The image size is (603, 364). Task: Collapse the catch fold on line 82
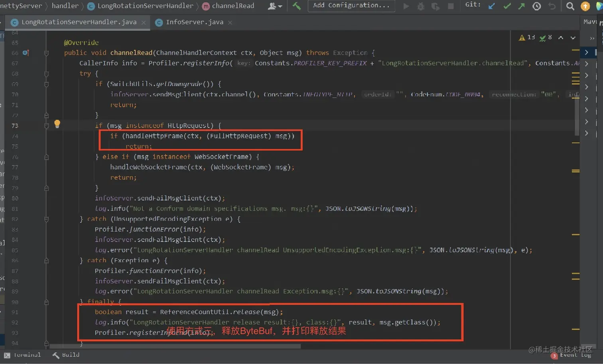click(46, 219)
